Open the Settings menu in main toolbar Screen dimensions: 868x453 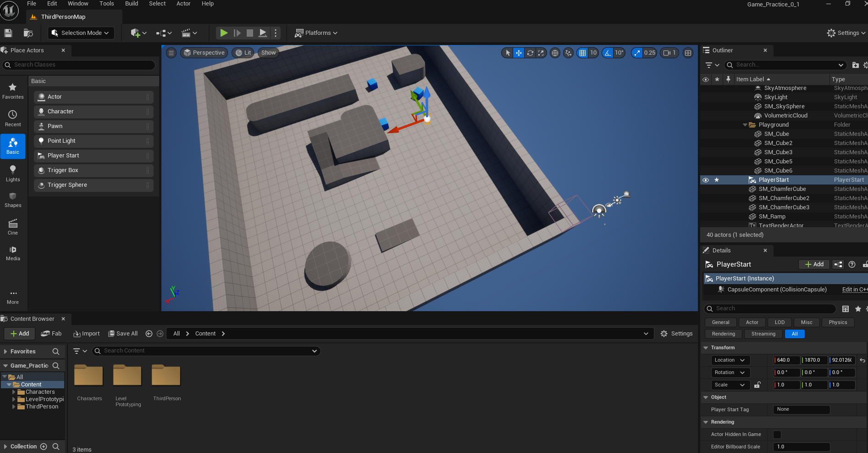coord(846,33)
